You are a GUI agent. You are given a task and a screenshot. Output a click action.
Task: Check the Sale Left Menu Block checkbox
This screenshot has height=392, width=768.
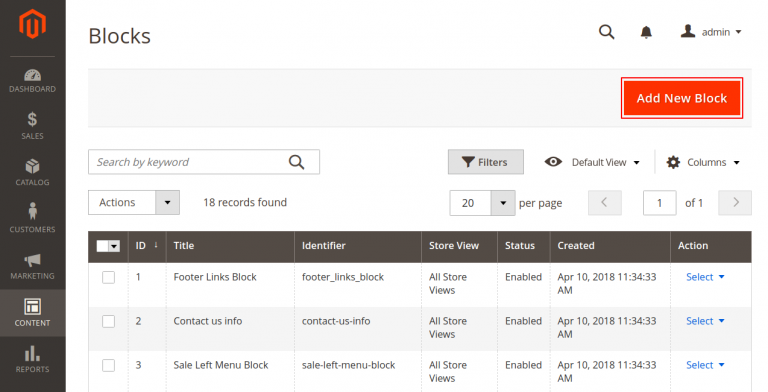pos(108,366)
